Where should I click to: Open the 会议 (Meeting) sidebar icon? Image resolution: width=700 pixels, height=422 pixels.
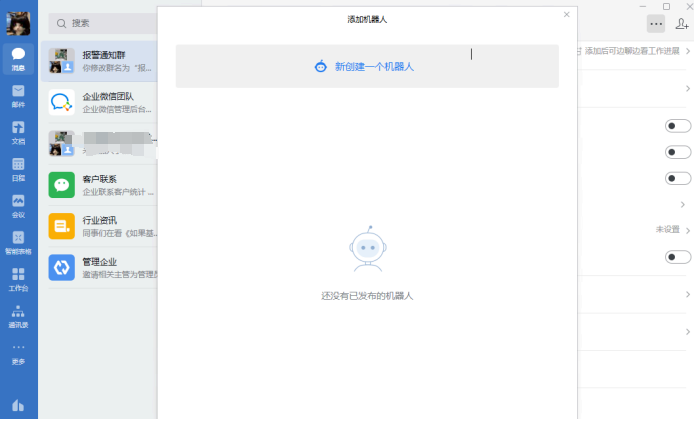[18, 204]
